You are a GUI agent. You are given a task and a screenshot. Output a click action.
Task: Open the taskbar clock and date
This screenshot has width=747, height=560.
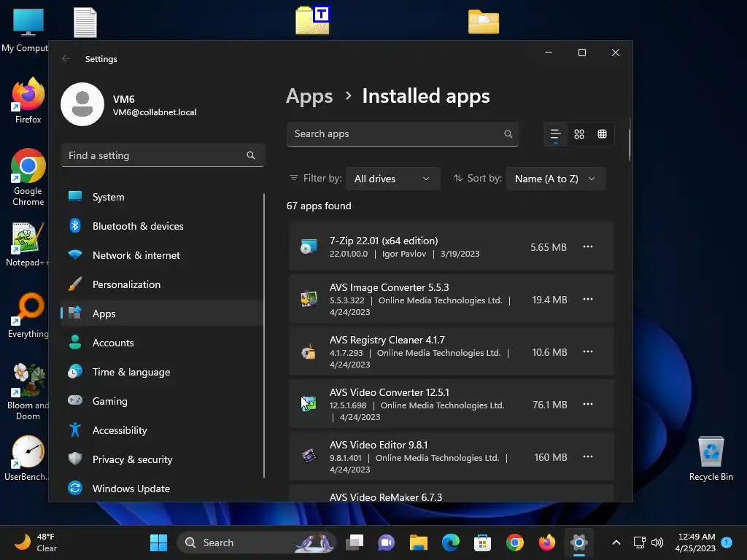[695, 542]
